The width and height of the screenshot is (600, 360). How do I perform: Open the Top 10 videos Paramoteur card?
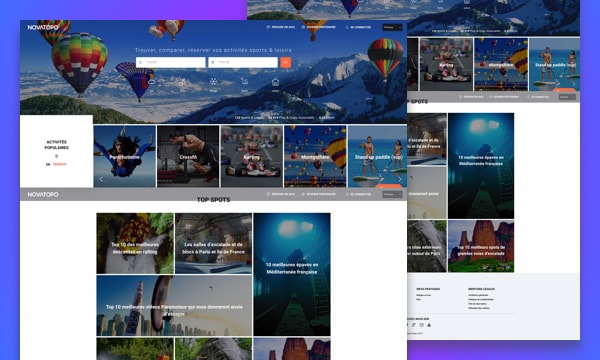tap(174, 306)
